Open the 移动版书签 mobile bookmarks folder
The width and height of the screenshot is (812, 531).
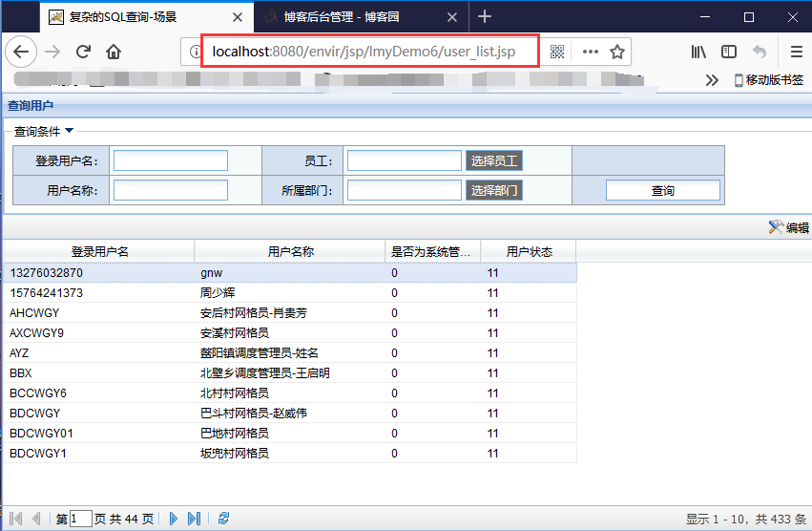tap(769, 80)
